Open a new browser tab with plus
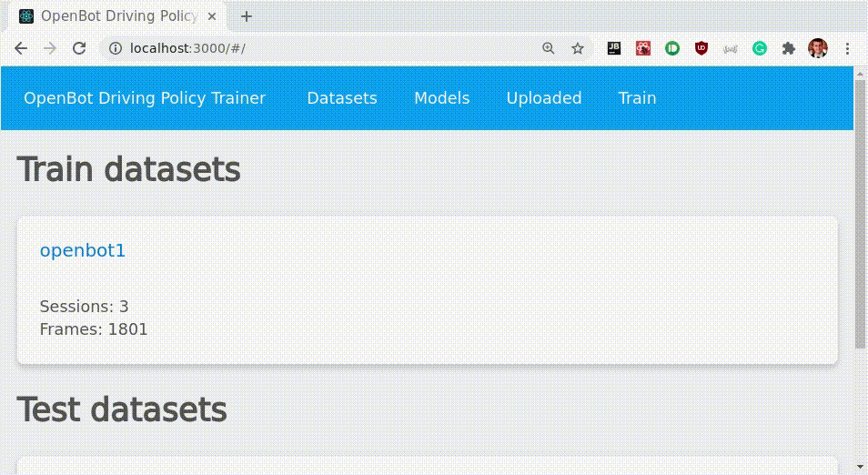This screenshot has width=868, height=475. click(x=247, y=16)
